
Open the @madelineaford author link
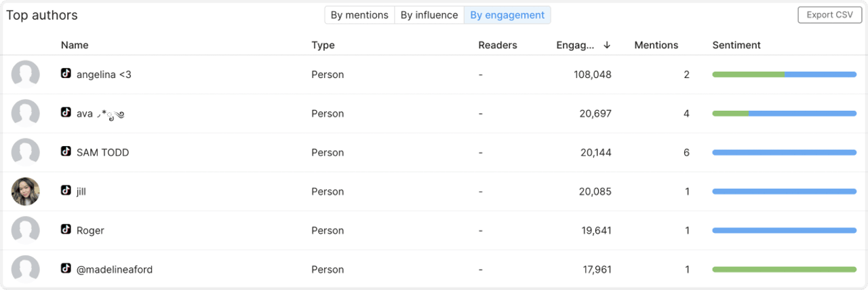[x=114, y=270]
